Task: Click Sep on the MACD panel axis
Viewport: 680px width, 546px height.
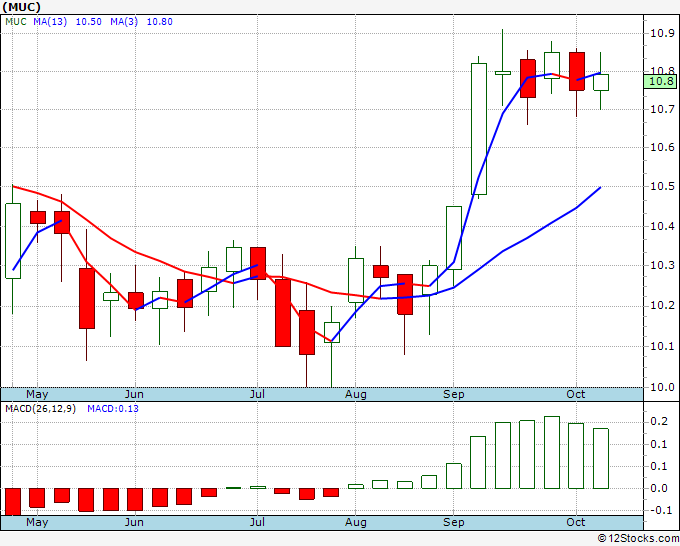Action: pyautogui.click(x=454, y=522)
